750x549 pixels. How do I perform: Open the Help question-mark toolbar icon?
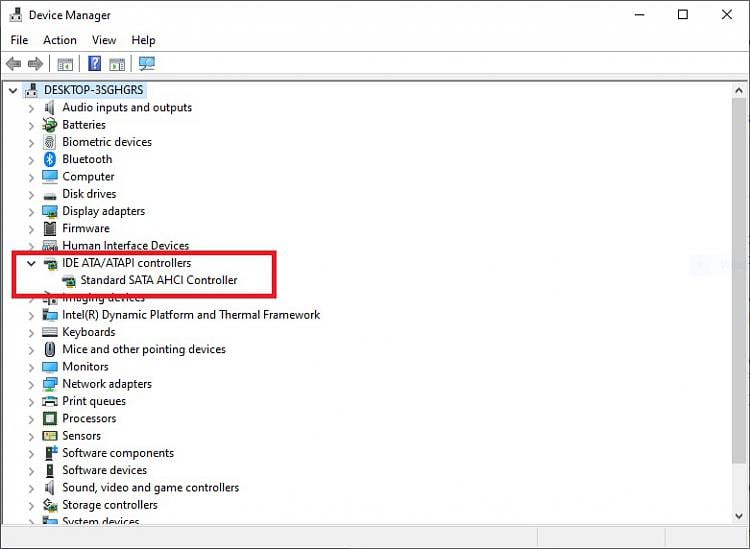(95, 63)
